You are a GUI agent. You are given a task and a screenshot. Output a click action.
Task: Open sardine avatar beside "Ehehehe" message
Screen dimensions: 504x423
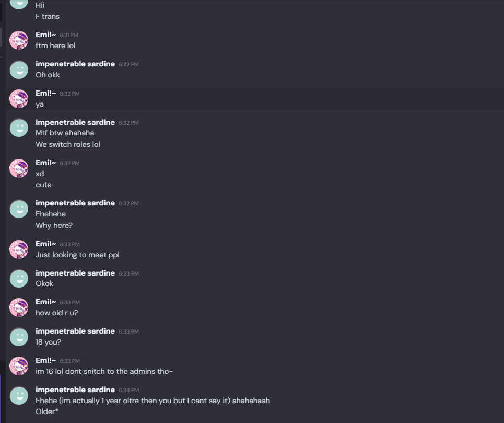(19, 209)
